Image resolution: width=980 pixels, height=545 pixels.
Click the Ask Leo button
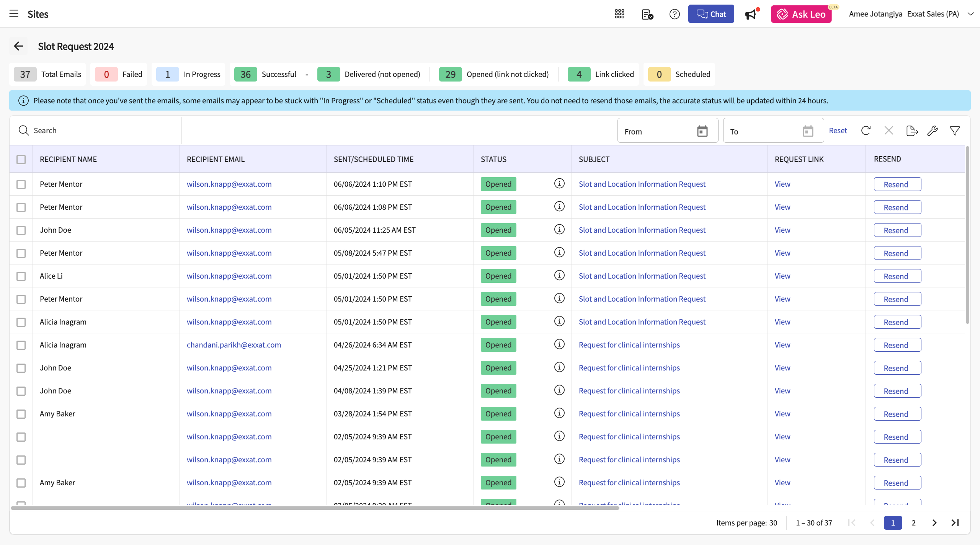[801, 14]
